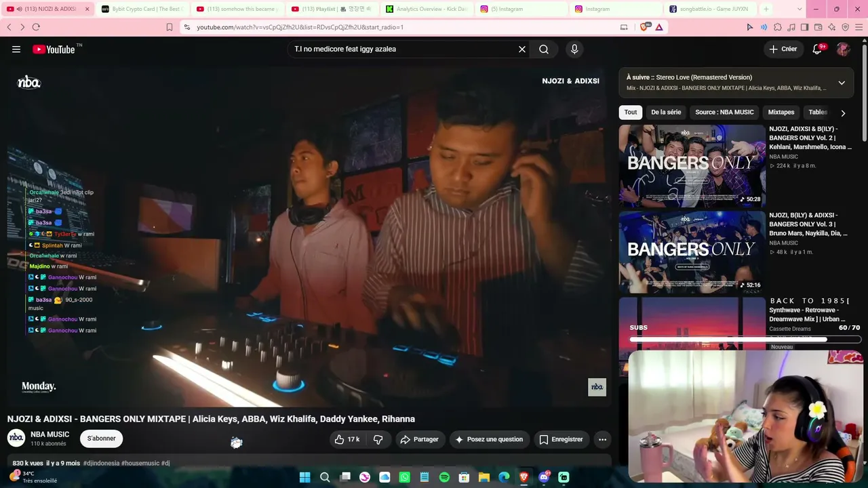This screenshot has width=868, height=488.
Task: Like the video with thumbs up
Action: [347, 439]
